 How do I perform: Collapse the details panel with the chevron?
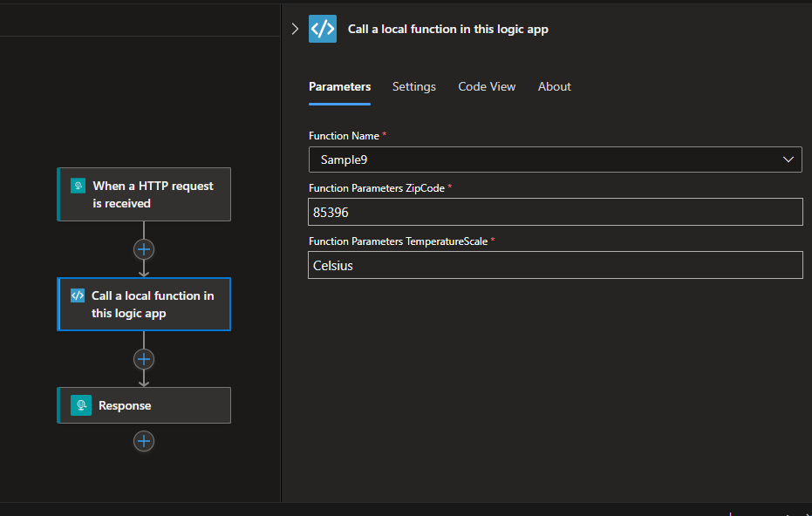pos(295,29)
